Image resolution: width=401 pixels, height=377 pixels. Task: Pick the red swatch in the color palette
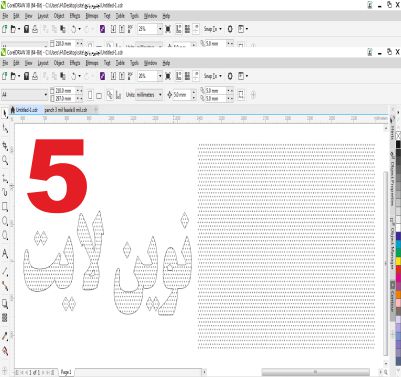(398, 269)
